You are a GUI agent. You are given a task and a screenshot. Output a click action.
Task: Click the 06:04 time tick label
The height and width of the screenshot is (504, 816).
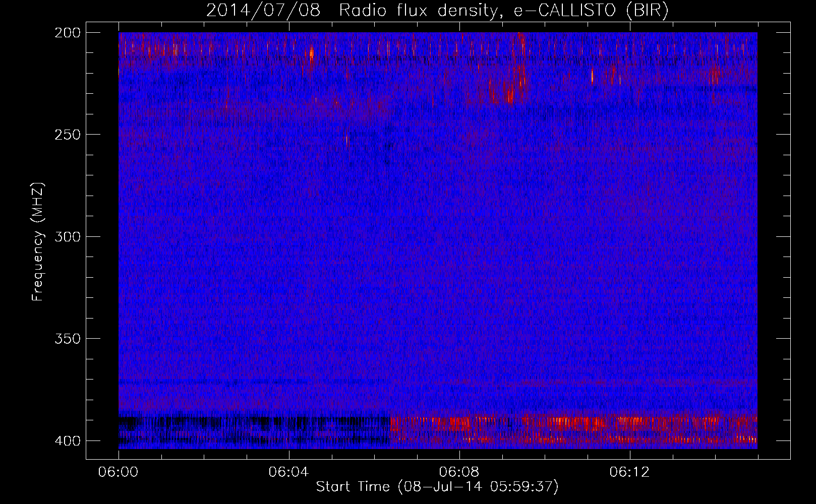(288, 472)
